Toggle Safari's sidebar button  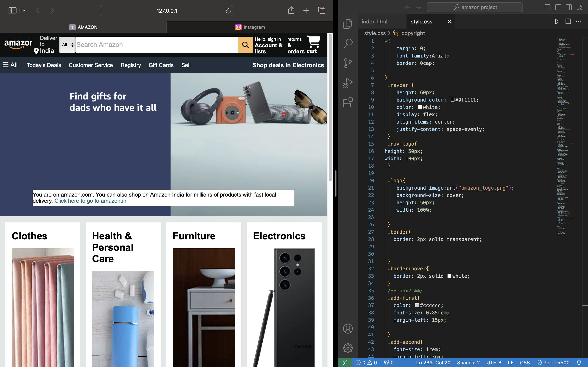pos(12,10)
